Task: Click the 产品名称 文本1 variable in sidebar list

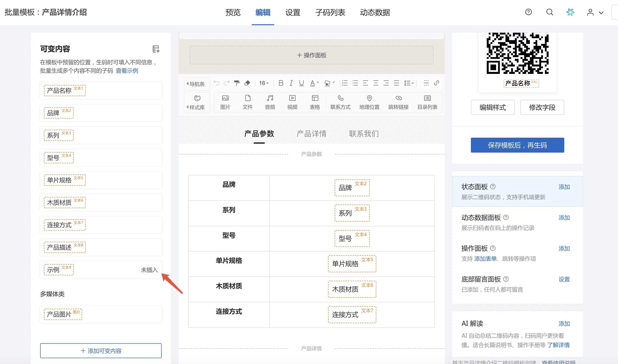Action: [x=101, y=91]
